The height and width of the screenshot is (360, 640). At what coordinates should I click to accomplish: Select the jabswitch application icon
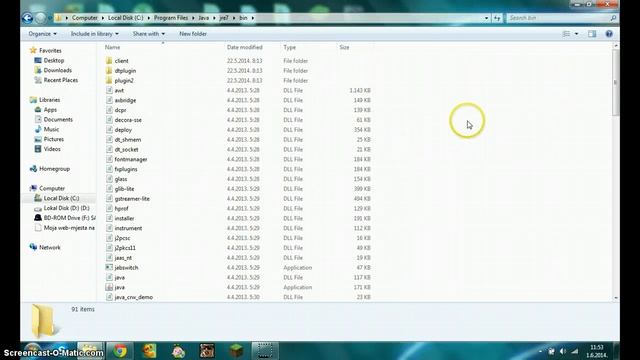coord(109,267)
